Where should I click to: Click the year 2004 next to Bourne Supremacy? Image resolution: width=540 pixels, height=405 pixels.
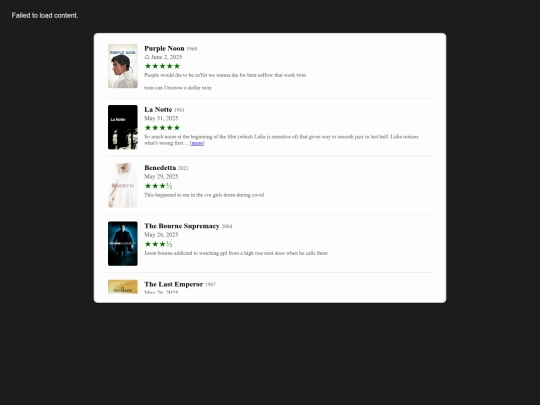click(x=227, y=227)
